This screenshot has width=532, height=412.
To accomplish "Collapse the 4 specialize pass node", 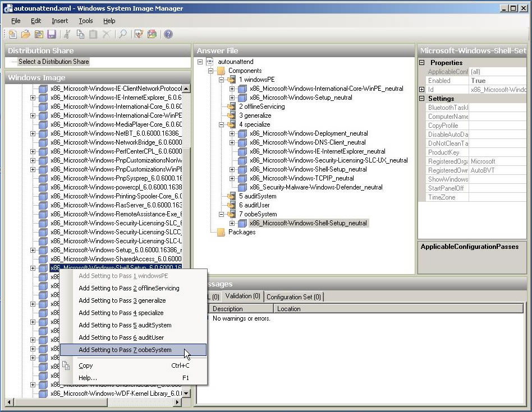I will 222,124.
